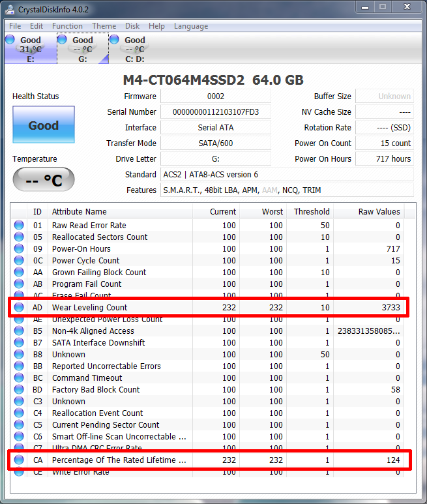Click the Buffer Size field showing Unknown
The height and width of the screenshot is (504, 427).
pos(384,96)
